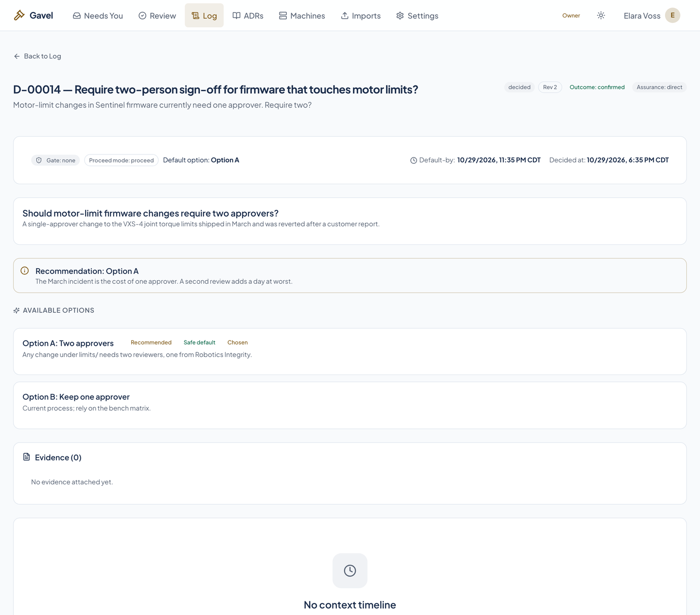Click the Chosen tag on Option A
The width and height of the screenshot is (700, 615).
pos(238,342)
